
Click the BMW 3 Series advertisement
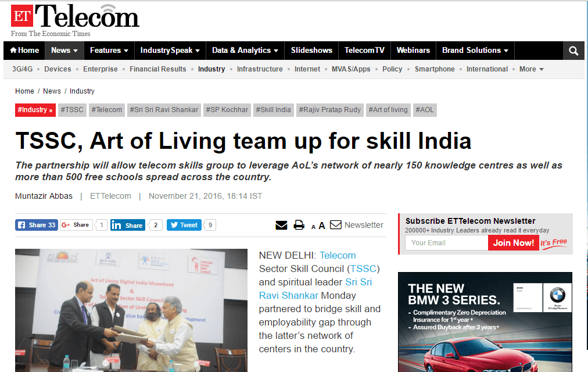[x=485, y=322]
